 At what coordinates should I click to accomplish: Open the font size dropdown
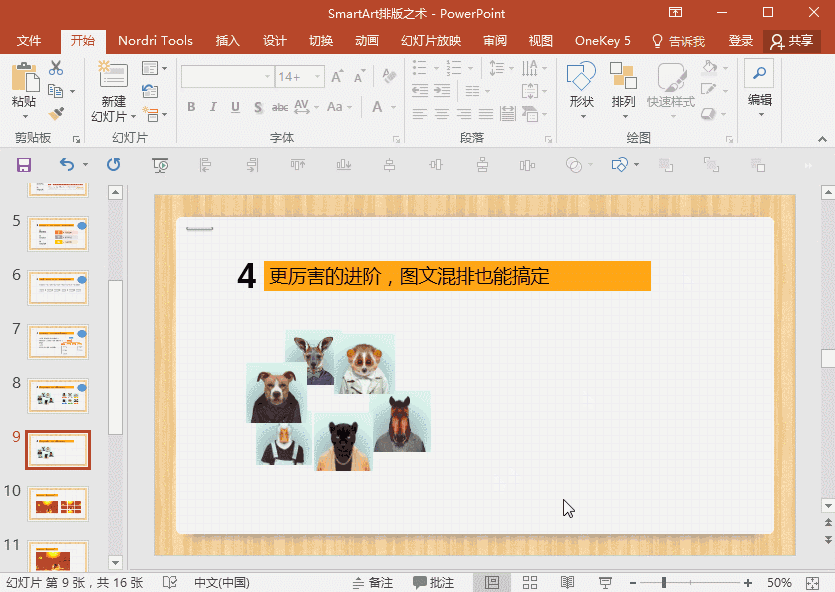pos(317,77)
